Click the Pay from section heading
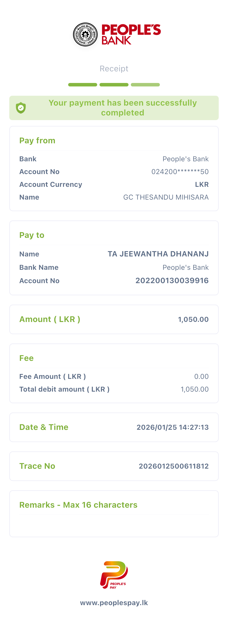The width and height of the screenshot is (228, 644). [x=37, y=140]
